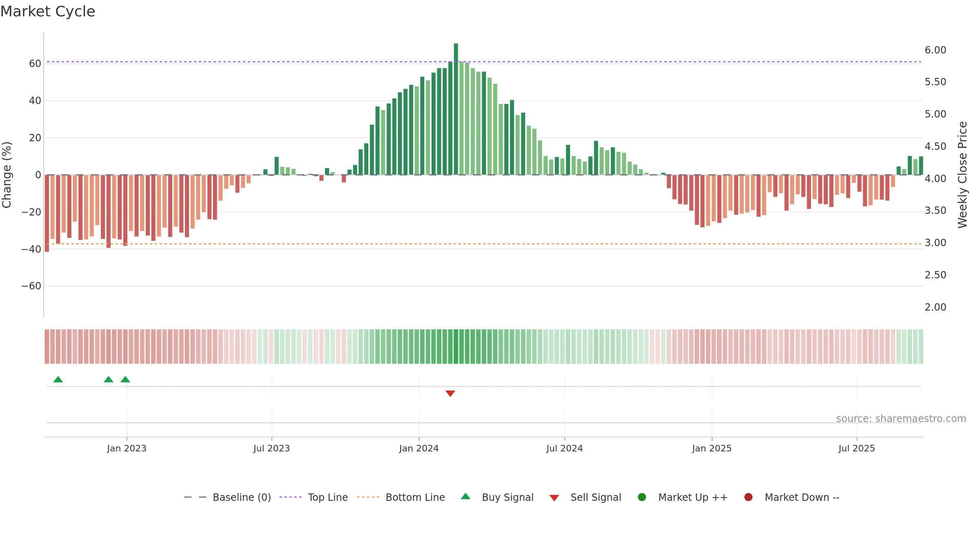Click the green Buy Signal triangle in legend
Viewport: 980px width, 551px height.
[465, 496]
